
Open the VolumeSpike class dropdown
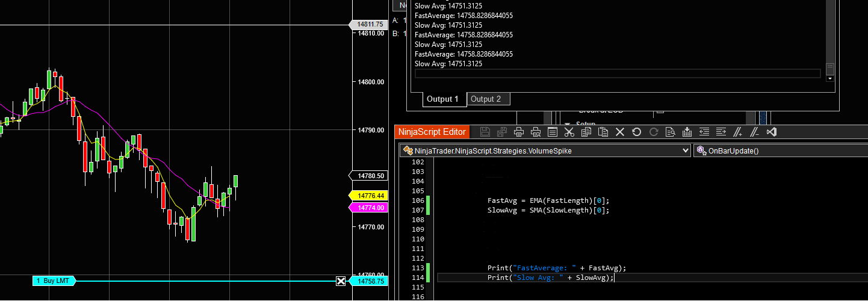[x=544, y=150]
